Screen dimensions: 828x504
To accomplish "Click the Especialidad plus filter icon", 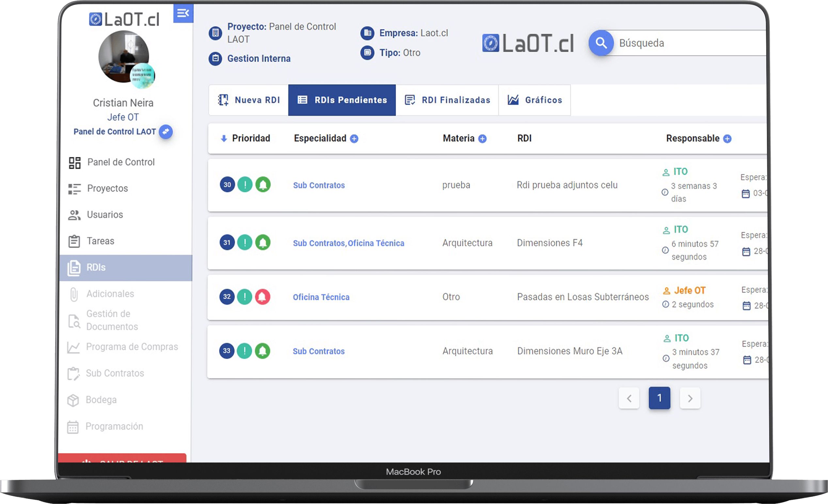I will click(354, 138).
